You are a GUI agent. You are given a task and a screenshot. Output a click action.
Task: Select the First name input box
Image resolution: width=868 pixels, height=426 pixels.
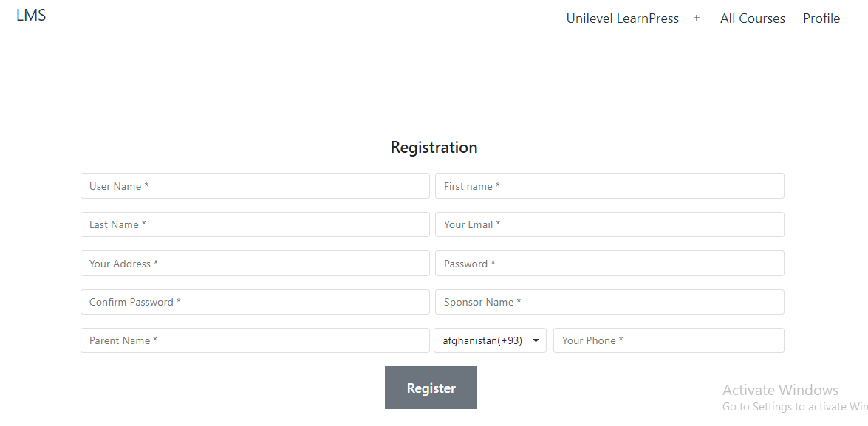tap(609, 185)
